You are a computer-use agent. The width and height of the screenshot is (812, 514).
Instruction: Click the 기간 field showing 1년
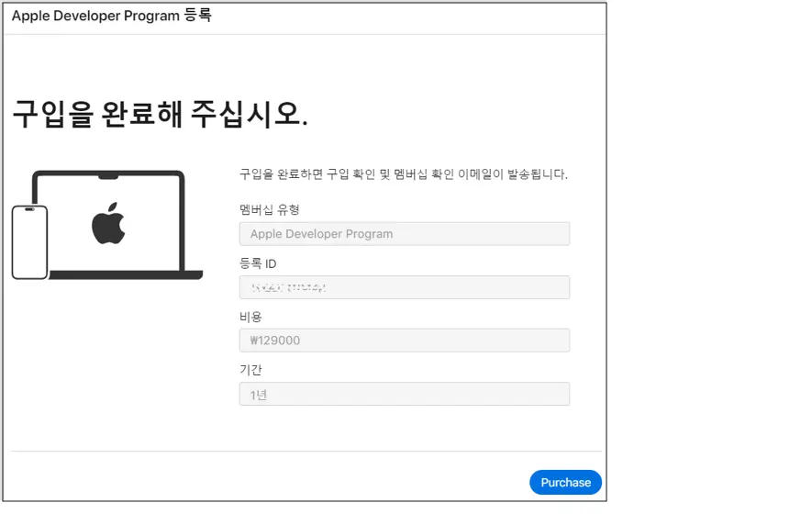click(x=405, y=394)
